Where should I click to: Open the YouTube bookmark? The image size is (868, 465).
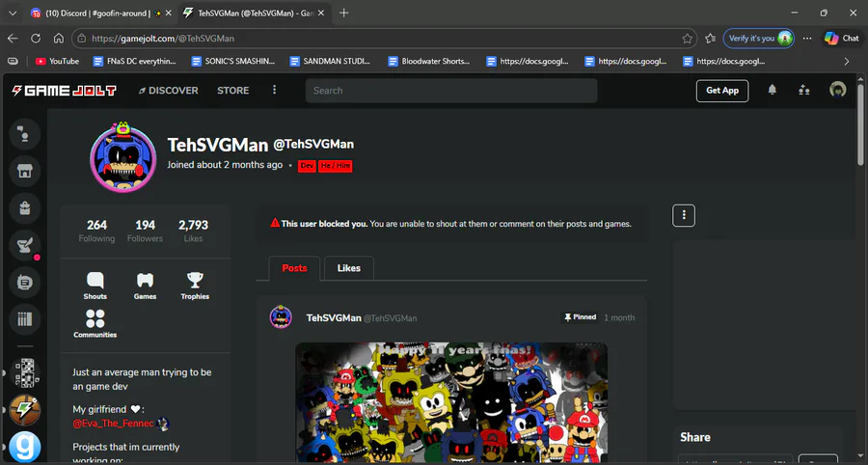tap(58, 62)
